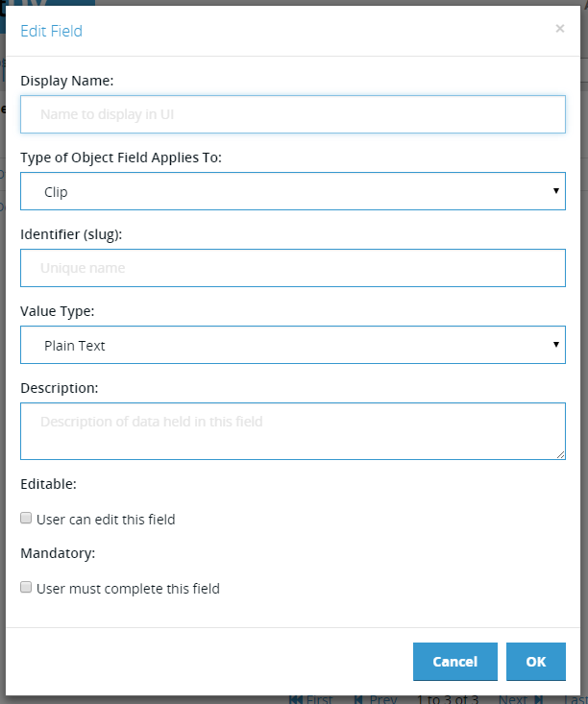Click the Prev page arrow icon
588x704 pixels.
tap(358, 699)
